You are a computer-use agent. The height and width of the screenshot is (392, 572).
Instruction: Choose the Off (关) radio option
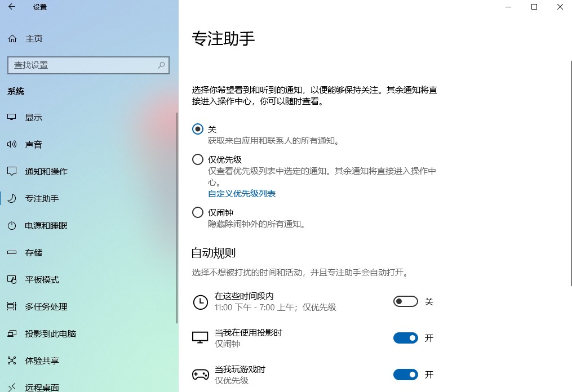click(x=198, y=129)
